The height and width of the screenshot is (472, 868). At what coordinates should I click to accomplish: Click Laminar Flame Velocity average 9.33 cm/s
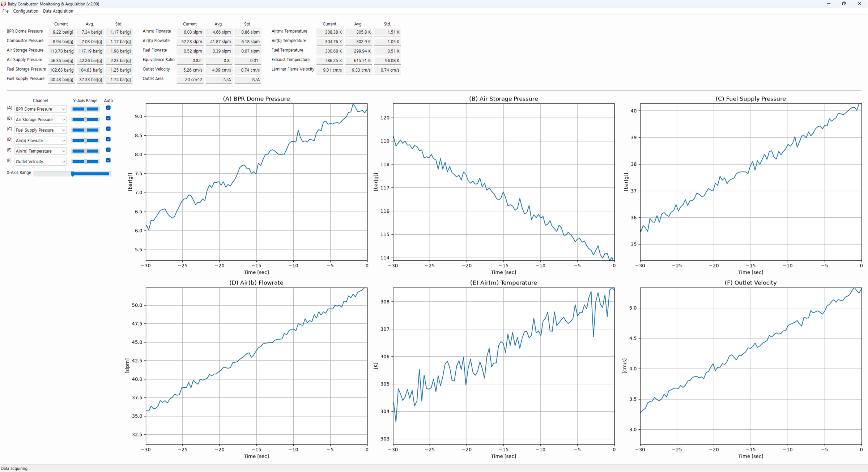(x=358, y=70)
